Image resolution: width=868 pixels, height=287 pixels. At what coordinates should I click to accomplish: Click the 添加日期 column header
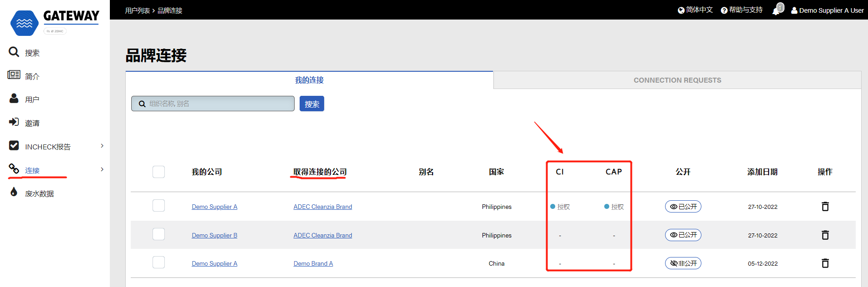coord(763,172)
